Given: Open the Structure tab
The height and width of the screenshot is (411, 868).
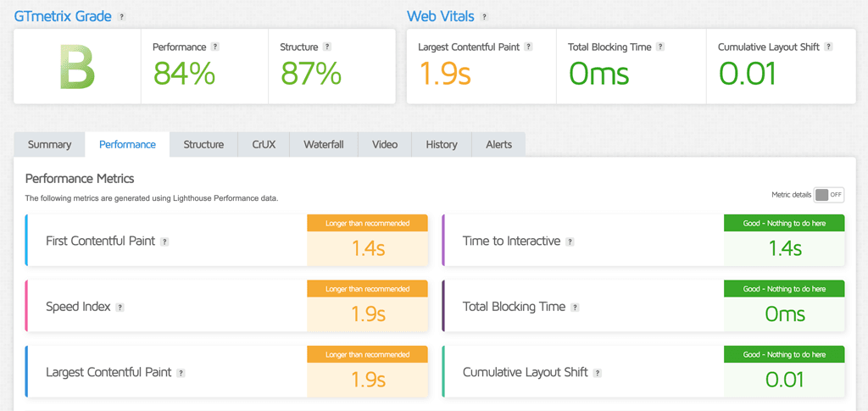Looking at the screenshot, I should click(x=203, y=145).
